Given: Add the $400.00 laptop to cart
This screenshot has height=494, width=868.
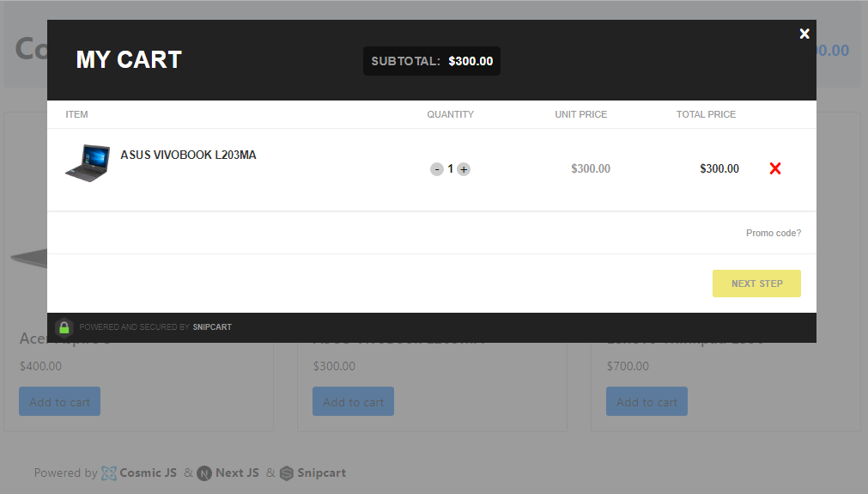Looking at the screenshot, I should coord(60,401).
